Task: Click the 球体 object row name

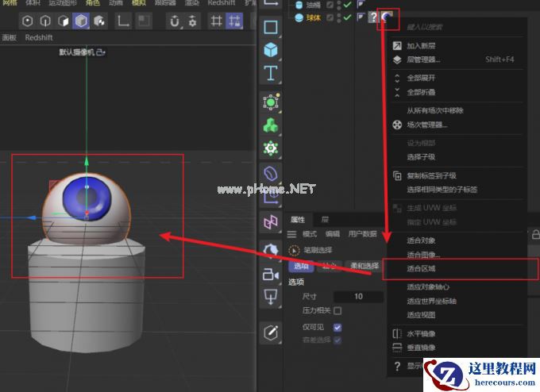Action: [x=314, y=17]
